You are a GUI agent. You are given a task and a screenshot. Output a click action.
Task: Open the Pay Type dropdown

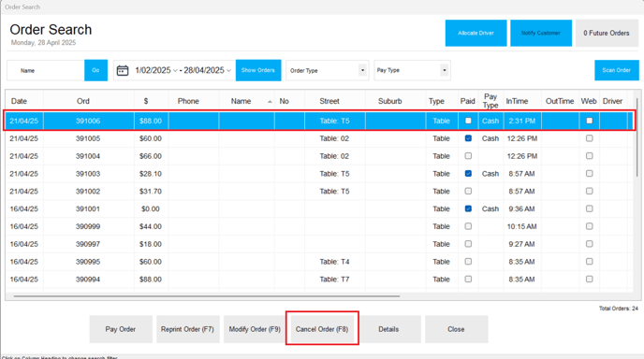pyautogui.click(x=412, y=70)
